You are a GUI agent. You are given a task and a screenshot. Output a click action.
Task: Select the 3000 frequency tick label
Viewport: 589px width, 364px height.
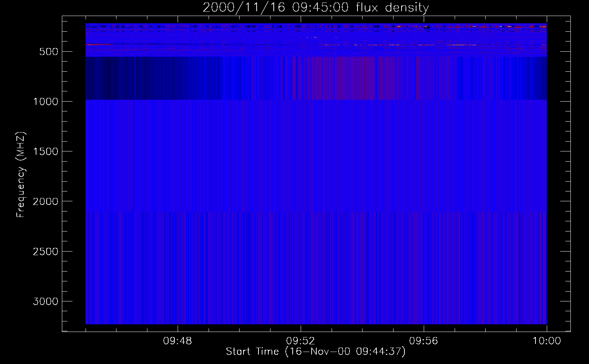pyautogui.click(x=46, y=301)
